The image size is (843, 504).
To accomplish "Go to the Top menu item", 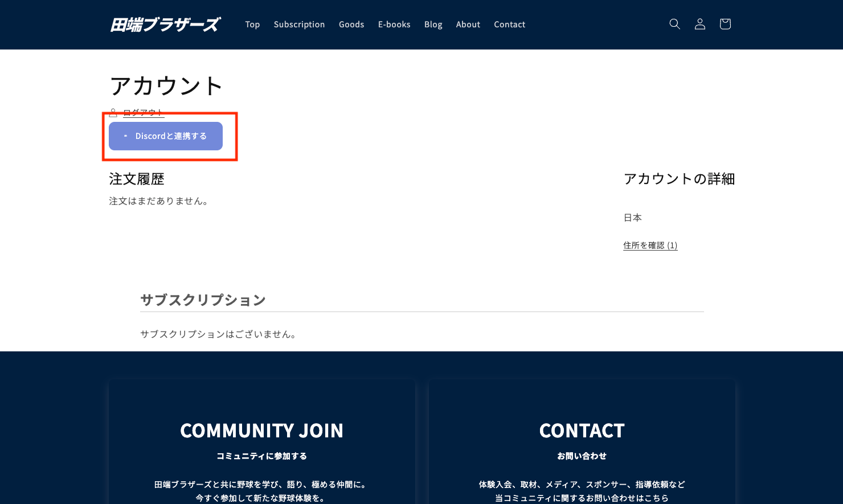I will point(252,24).
